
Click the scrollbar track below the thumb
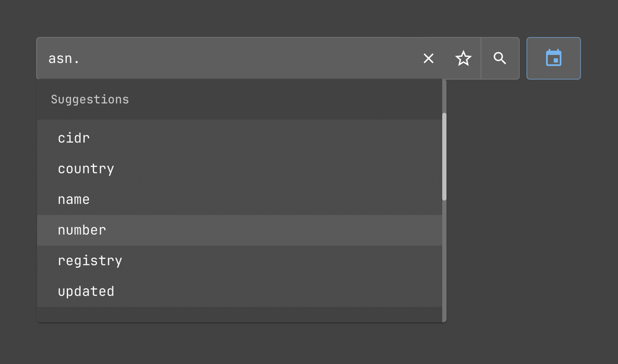tap(444, 262)
